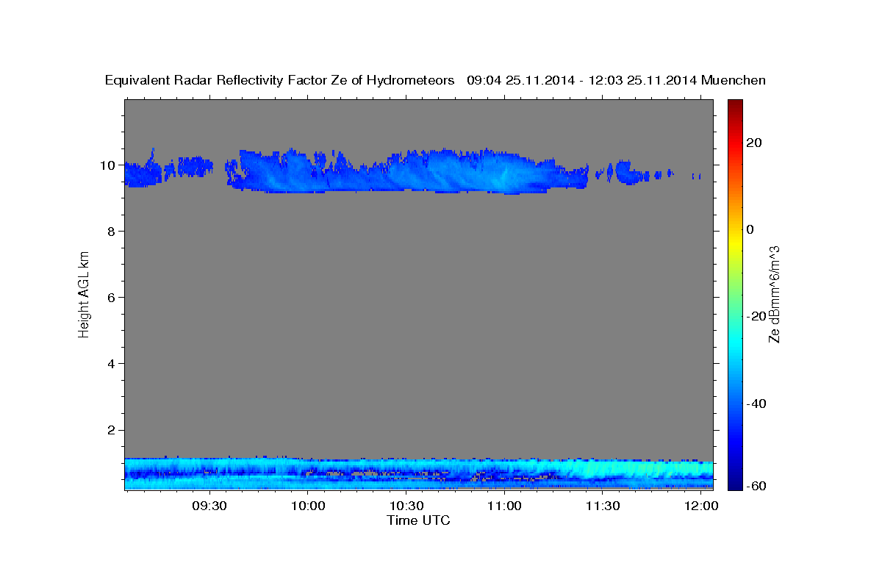Click the '11:30' time tick label
The image size is (882, 588).
603,506
